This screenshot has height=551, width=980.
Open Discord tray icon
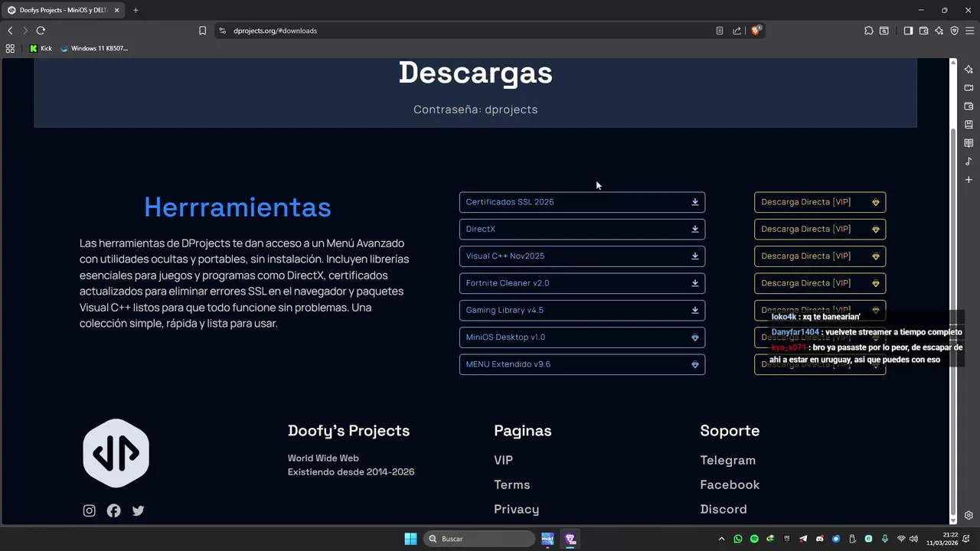coord(820,539)
